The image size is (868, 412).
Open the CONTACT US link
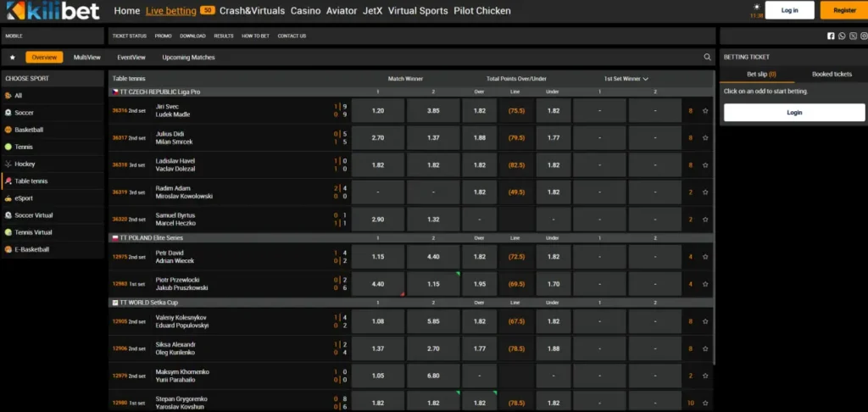tap(292, 36)
